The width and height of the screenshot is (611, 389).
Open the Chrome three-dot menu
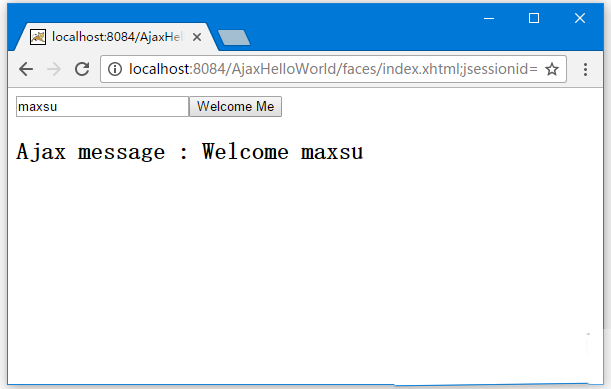pos(585,69)
